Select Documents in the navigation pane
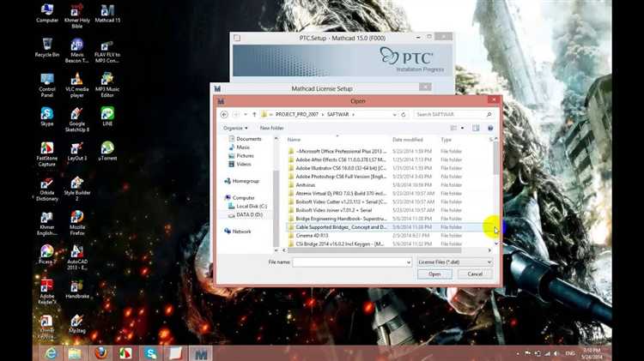Viewport: 644px width, 361px height. tap(248, 139)
